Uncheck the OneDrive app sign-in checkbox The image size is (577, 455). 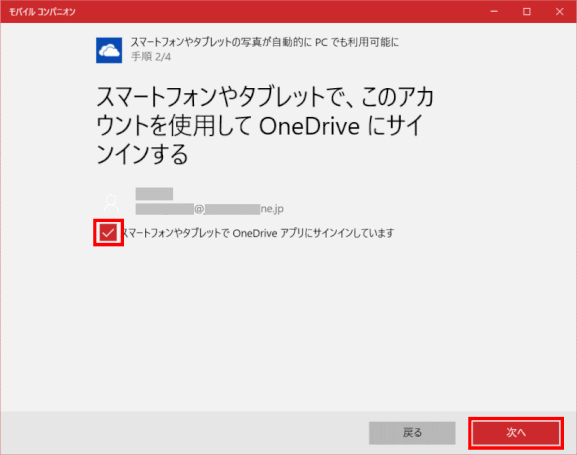click(x=108, y=233)
